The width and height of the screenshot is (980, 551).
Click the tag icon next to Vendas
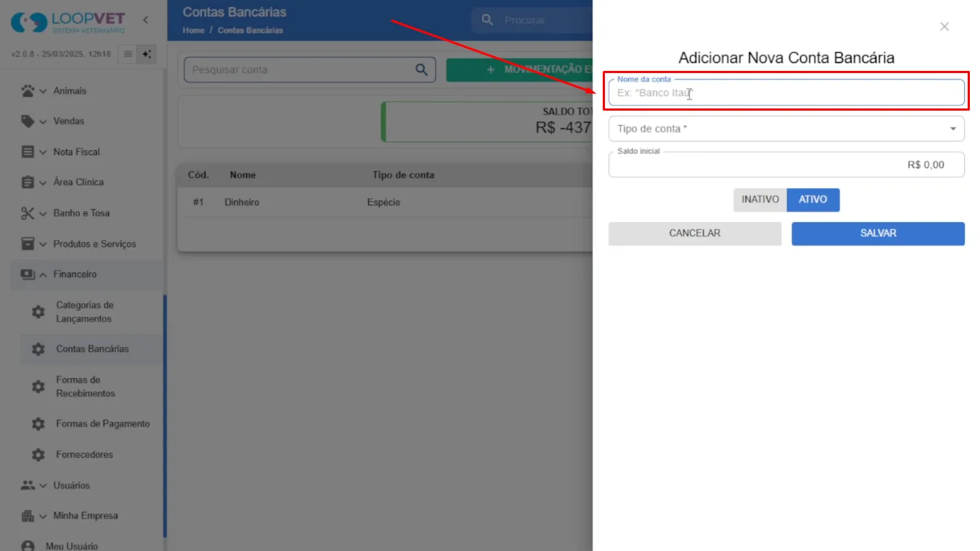point(27,121)
